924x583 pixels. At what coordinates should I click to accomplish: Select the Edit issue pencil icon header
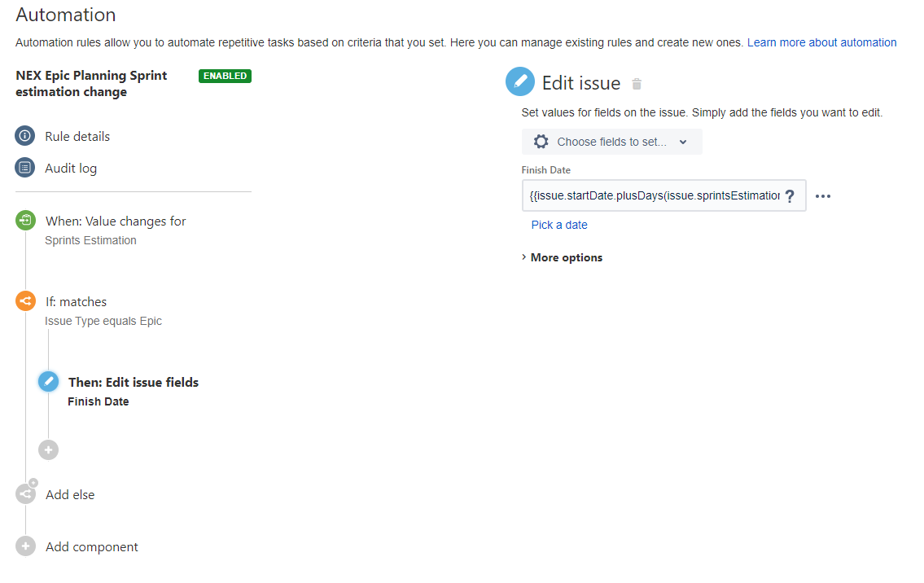520,81
